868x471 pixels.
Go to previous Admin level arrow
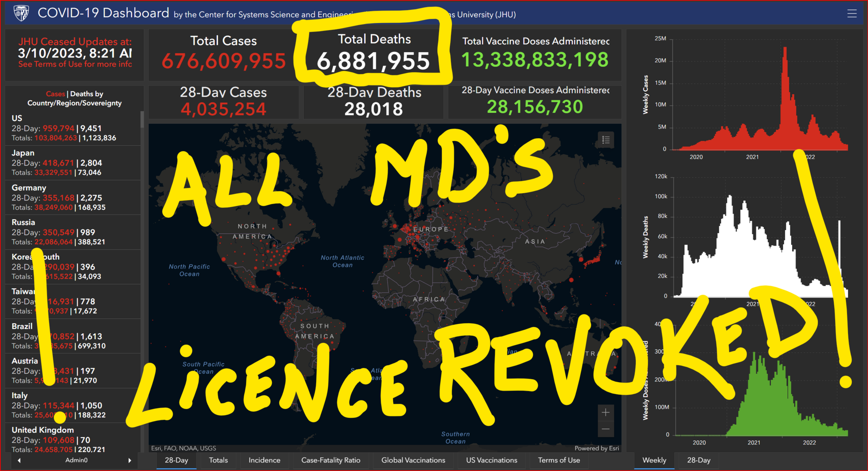(x=19, y=460)
